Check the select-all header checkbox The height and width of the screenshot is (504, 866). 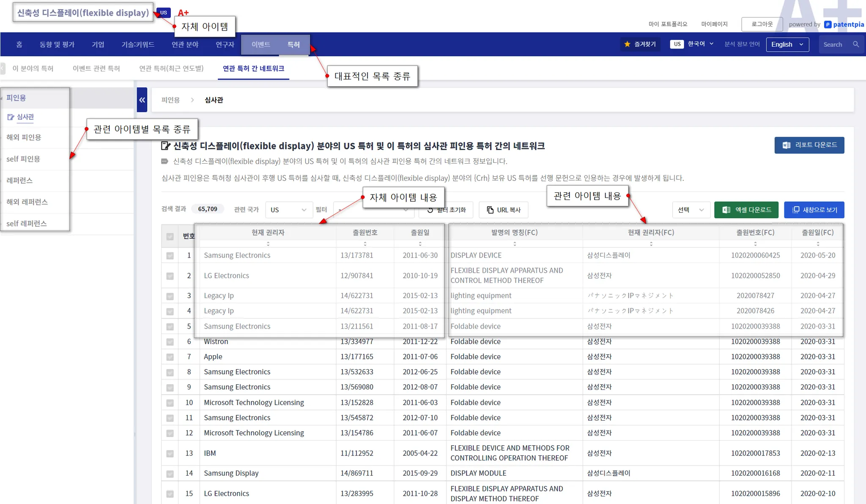170,236
